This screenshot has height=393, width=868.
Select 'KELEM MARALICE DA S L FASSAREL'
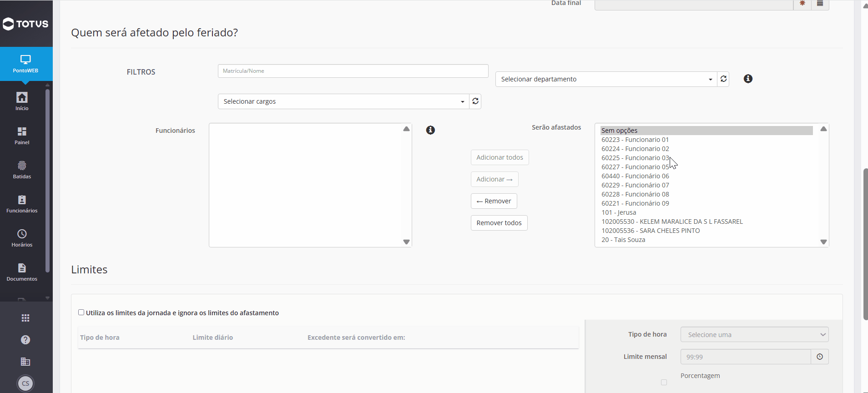click(707, 222)
